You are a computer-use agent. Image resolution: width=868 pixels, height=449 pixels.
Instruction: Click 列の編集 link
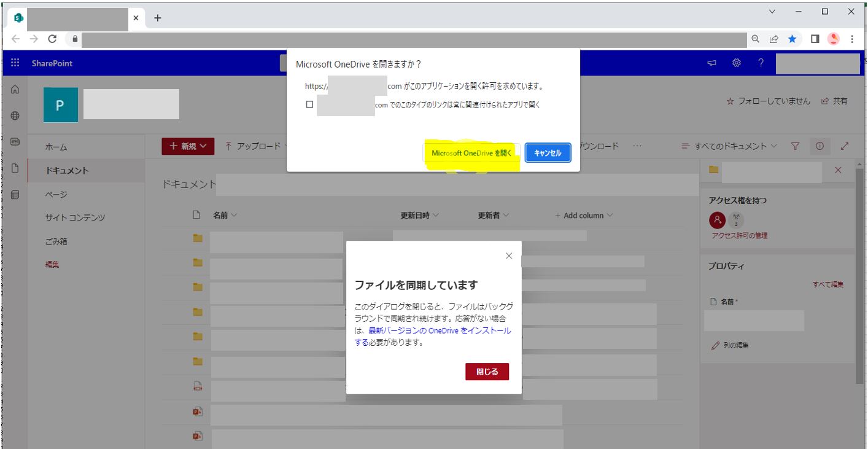click(730, 345)
